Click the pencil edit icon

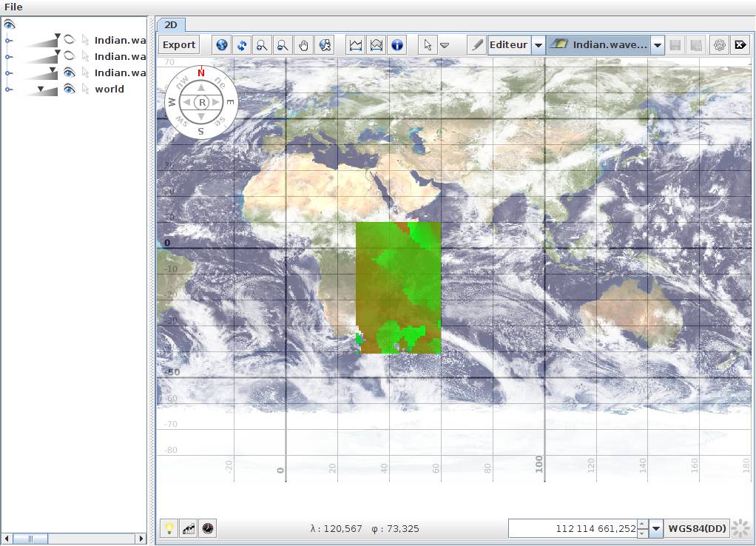click(477, 45)
